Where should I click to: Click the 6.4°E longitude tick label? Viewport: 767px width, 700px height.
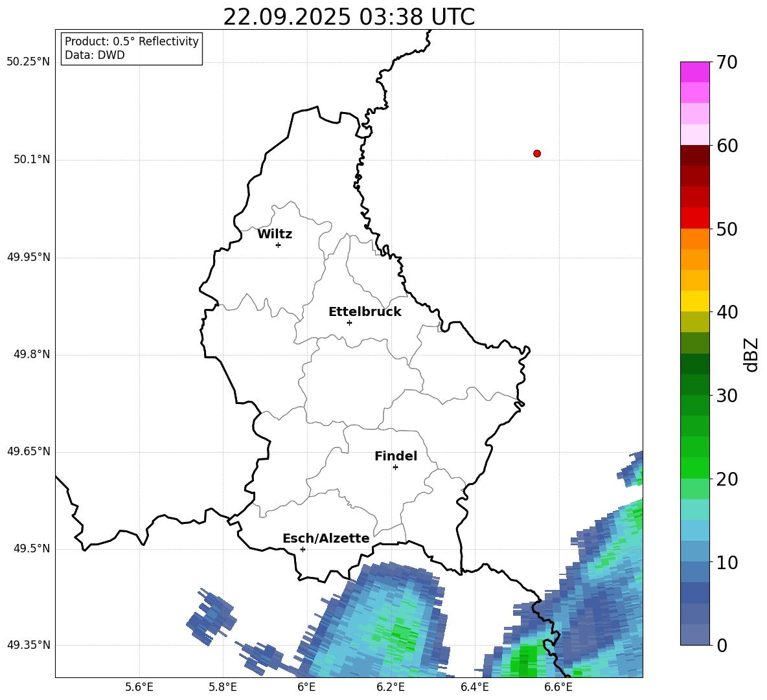click(474, 687)
